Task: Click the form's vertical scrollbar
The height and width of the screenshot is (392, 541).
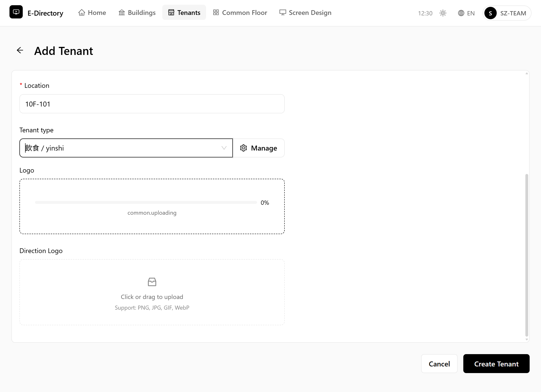Action: click(527, 255)
